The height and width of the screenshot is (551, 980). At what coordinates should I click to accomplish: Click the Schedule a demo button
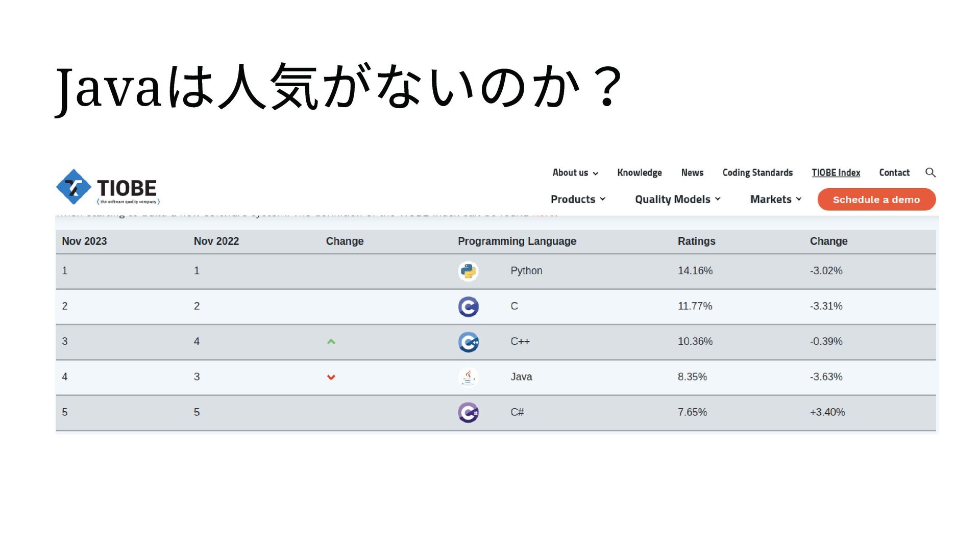click(876, 199)
